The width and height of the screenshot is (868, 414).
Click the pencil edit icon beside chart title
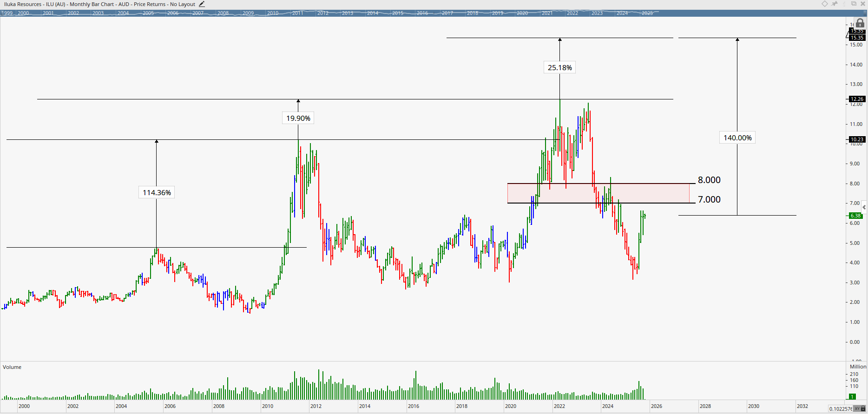tap(202, 4)
